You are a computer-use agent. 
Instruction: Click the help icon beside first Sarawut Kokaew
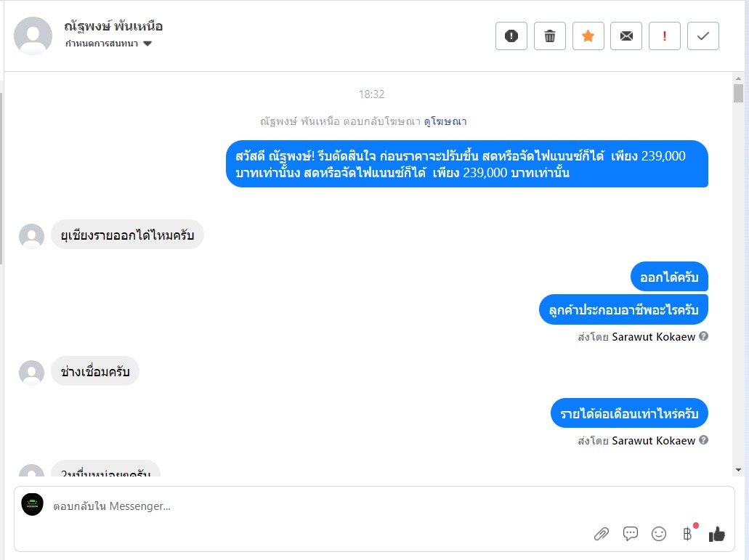pyautogui.click(x=704, y=336)
